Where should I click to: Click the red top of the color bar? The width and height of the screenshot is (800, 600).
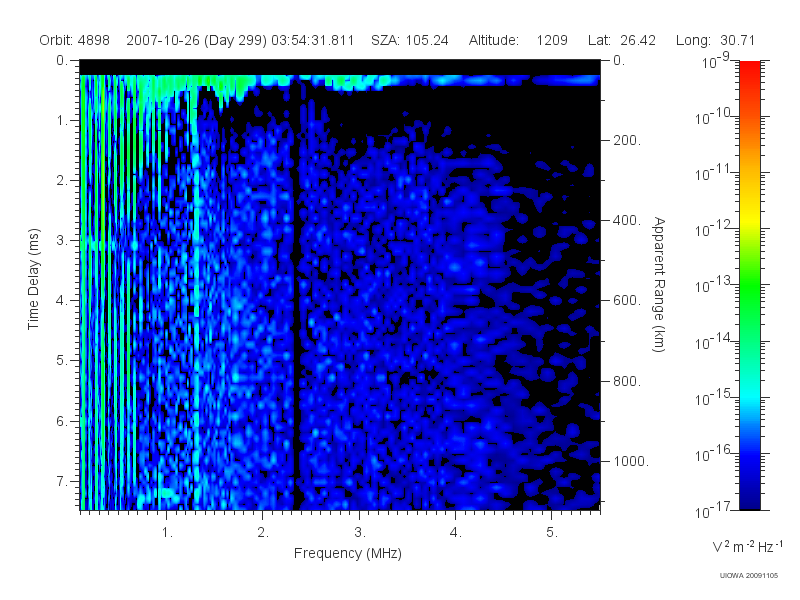(x=749, y=71)
